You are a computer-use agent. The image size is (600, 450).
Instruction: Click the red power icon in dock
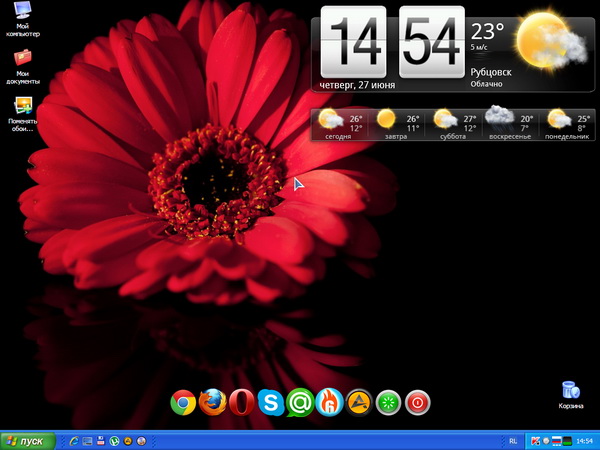(418, 403)
